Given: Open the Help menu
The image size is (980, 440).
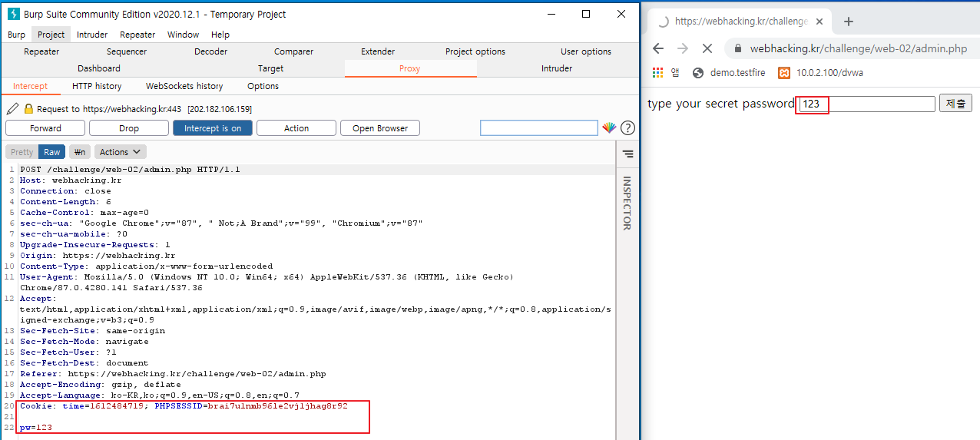Looking at the screenshot, I should [x=220, y=35].
